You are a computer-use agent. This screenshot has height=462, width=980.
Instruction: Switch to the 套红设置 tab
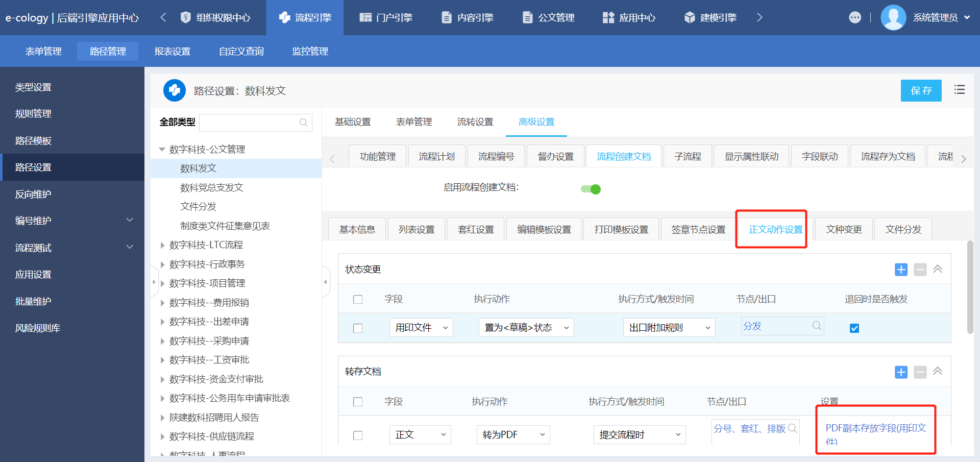tap(476, 230)
